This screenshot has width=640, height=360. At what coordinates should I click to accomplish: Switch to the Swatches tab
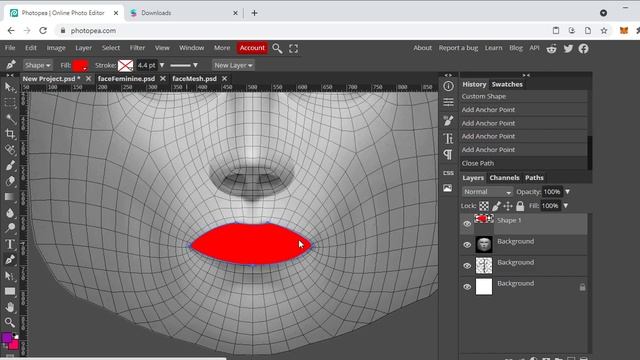click(x=507, y=84)
